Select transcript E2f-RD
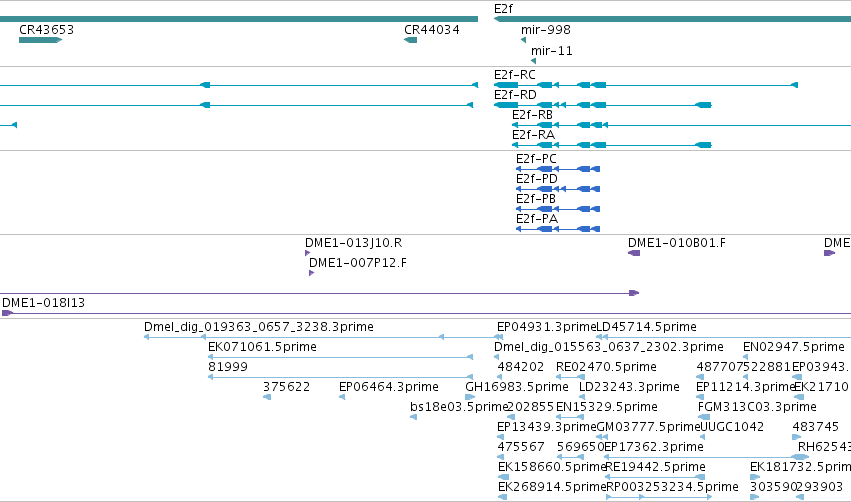 click(602, 105)
